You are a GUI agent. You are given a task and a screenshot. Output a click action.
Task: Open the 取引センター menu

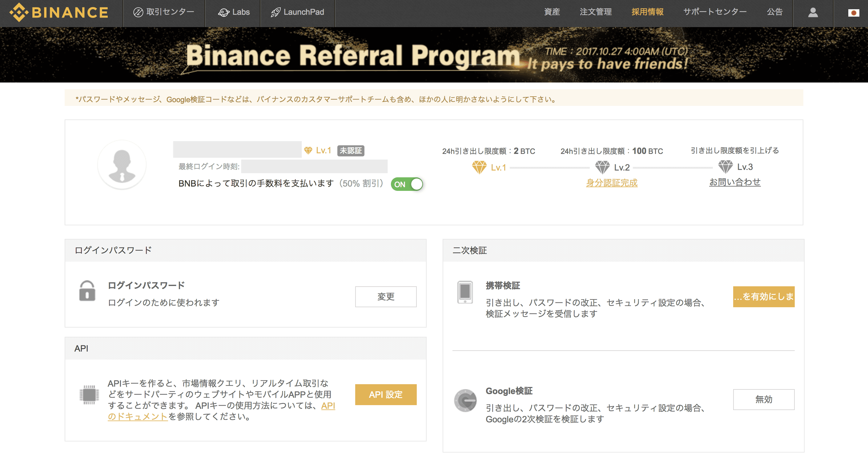pos(164,12)
